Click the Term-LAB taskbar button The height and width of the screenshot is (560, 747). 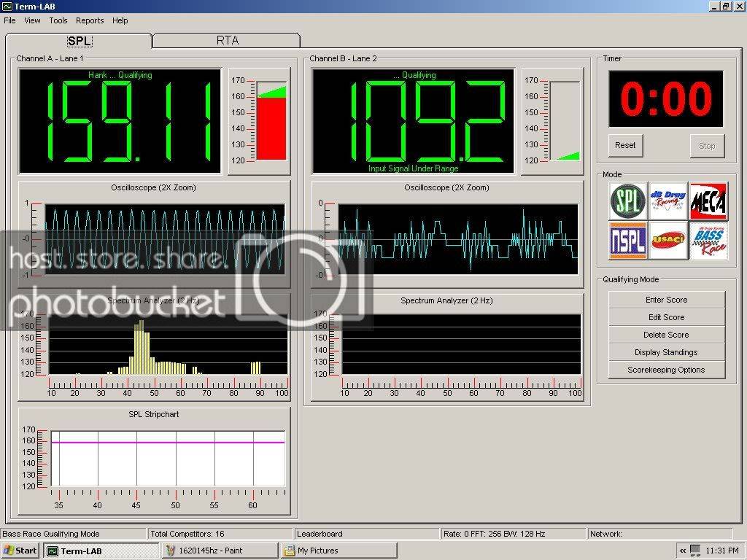(x=101, y=551)
